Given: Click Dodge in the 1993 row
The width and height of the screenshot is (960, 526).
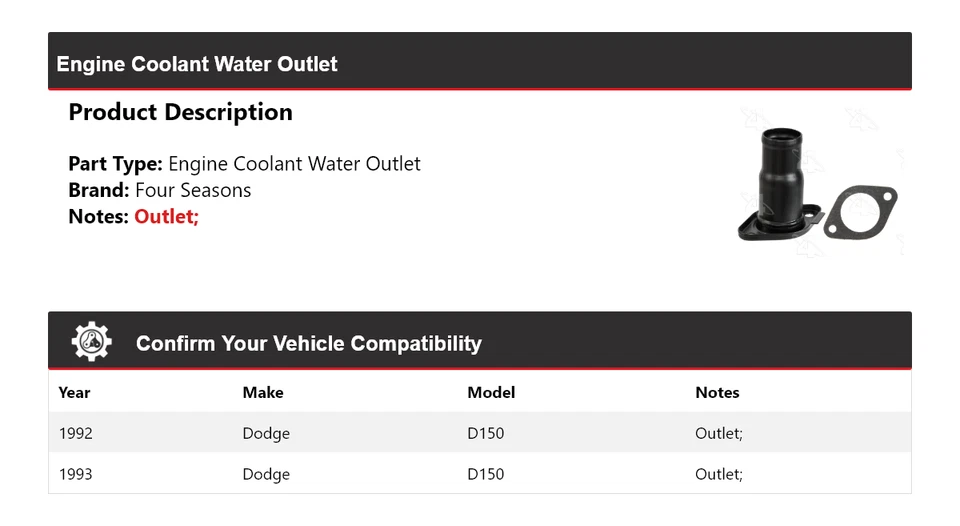Looking at the screenshot, I should (x=266, y=474).
